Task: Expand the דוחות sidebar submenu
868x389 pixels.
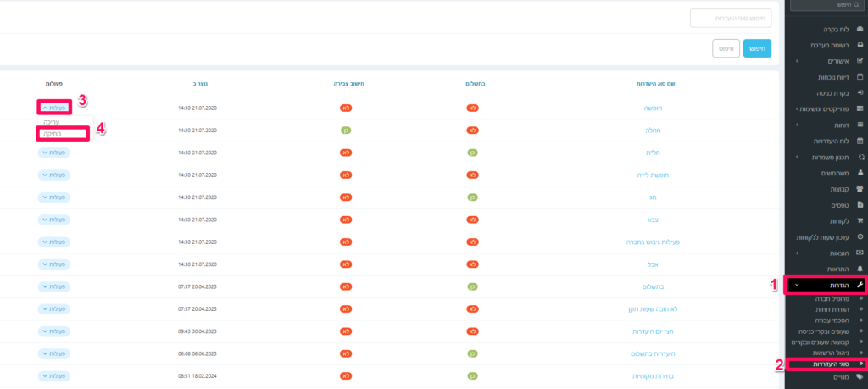Action: 797,125
